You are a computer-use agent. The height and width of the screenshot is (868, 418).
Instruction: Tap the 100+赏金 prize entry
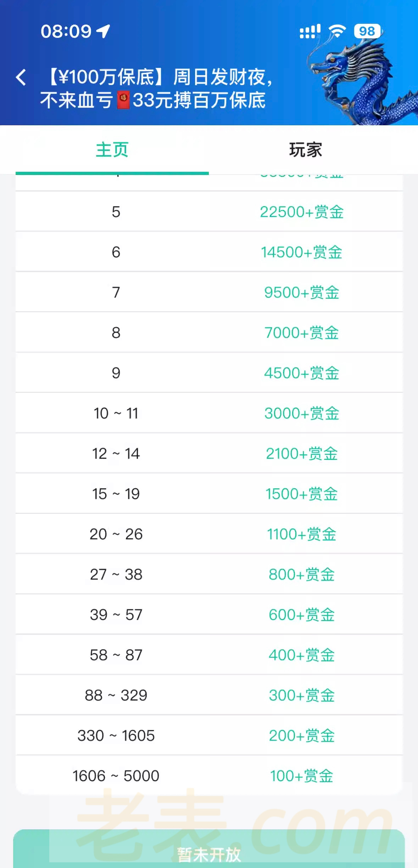302,776
